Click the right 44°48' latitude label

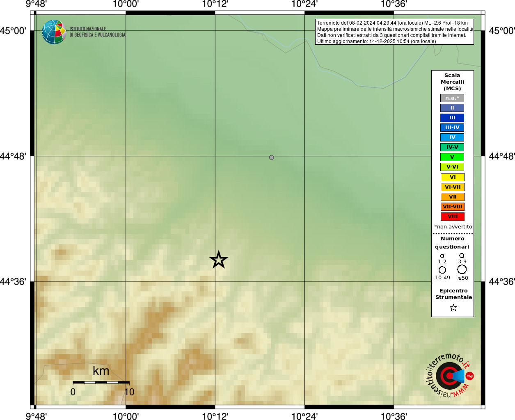(x=502, y=156)
